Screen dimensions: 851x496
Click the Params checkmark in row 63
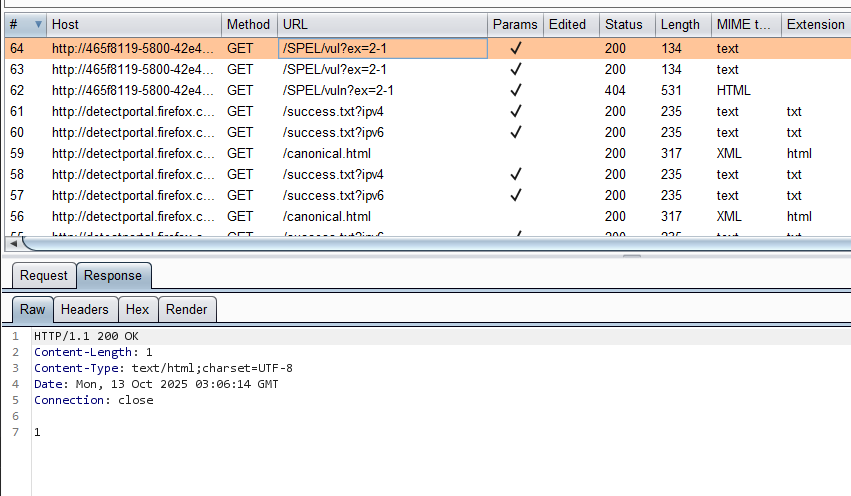[x=516, y=69]
